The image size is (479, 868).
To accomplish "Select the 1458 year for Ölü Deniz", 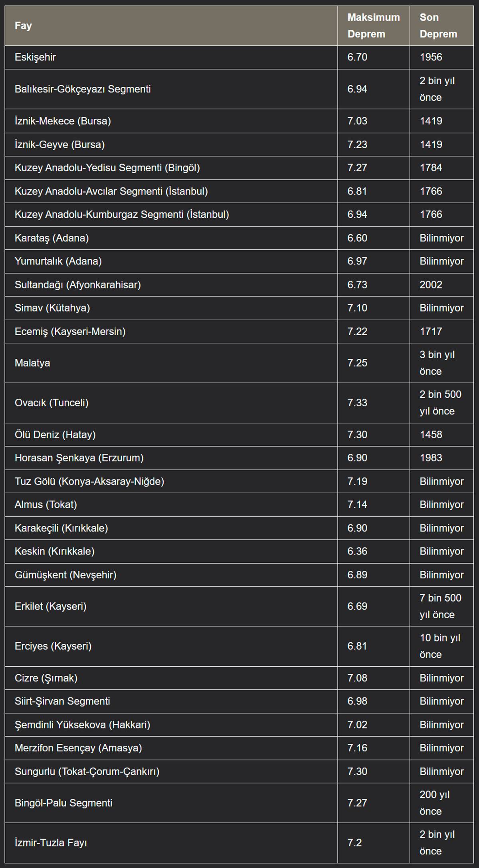I will 431,435.
